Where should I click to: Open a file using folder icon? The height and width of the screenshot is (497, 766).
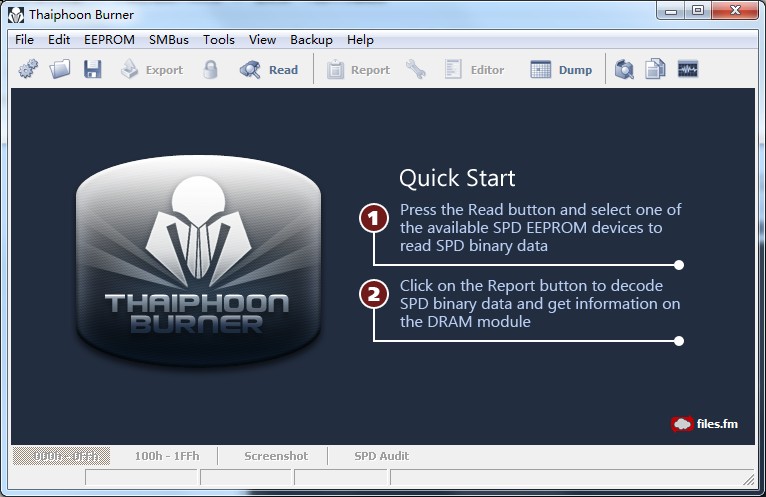coord(60,70)
